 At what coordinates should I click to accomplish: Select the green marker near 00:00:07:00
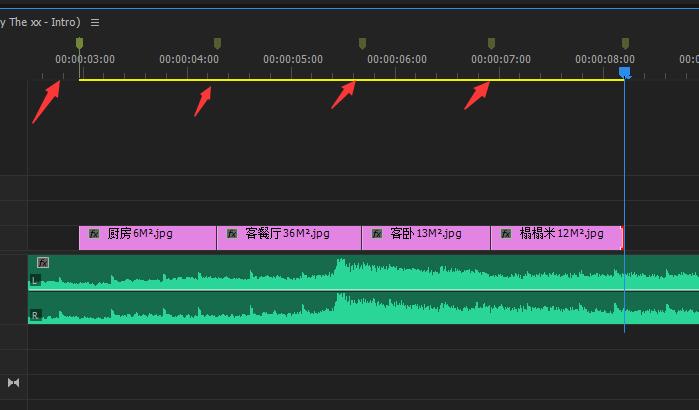[x=491, y=43]
